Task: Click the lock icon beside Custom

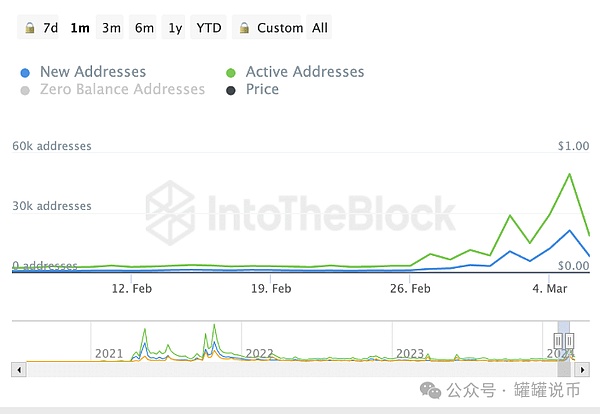Action: click(244, 28)
